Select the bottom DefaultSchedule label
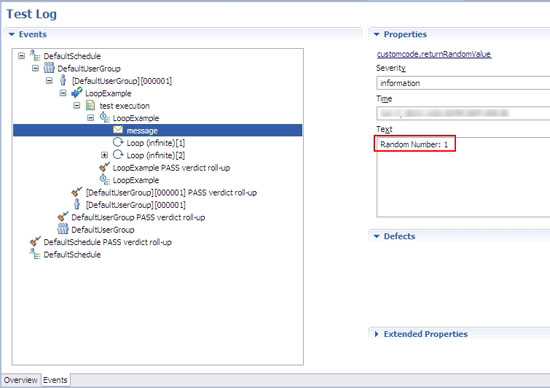 [72, 254]
